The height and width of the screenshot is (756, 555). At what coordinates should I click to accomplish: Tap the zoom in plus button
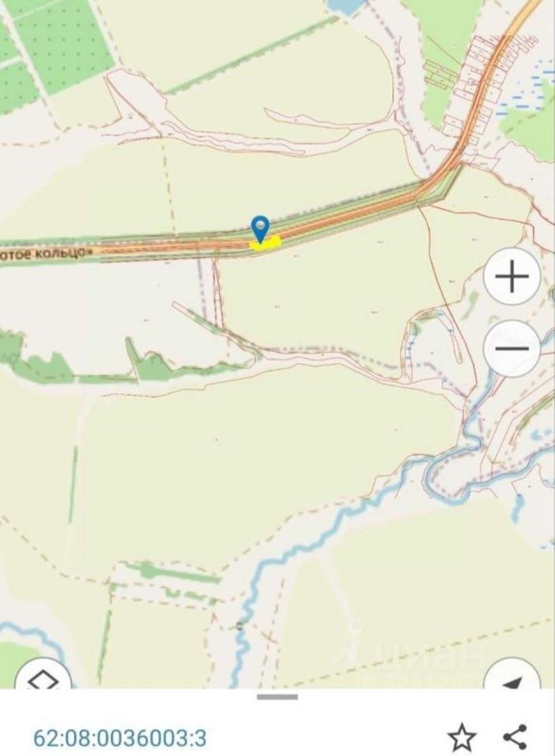(512, 276)
